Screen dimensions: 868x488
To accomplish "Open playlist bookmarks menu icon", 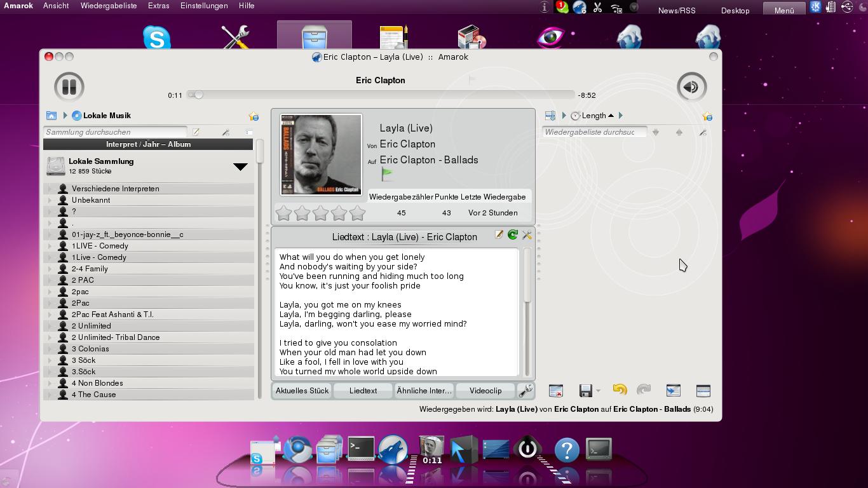I will point(707,116).
